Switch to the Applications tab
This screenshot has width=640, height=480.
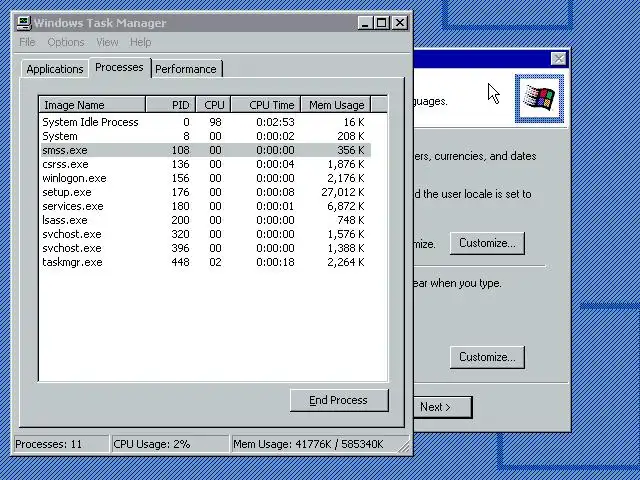55,69
